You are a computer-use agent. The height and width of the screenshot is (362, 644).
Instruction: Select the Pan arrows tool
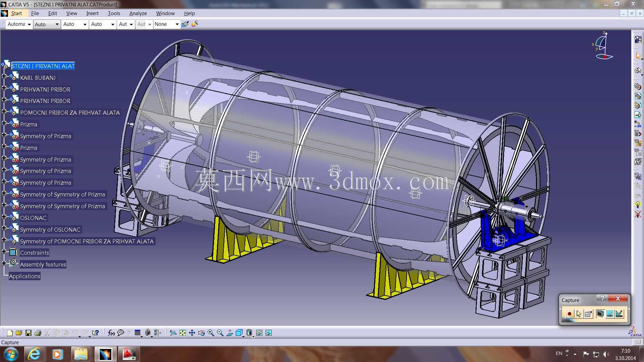[x=192, y=333]
